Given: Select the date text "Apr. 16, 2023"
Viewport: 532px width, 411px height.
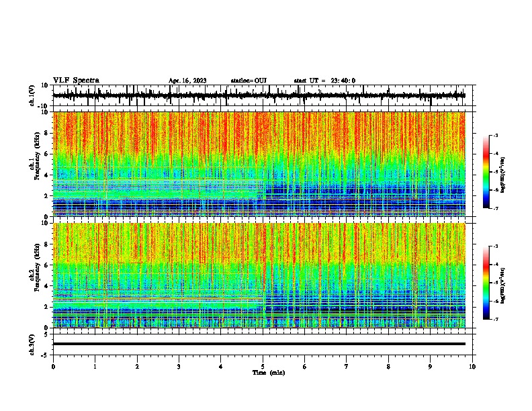Looking at the screenshot, I should tap(187, 81).
